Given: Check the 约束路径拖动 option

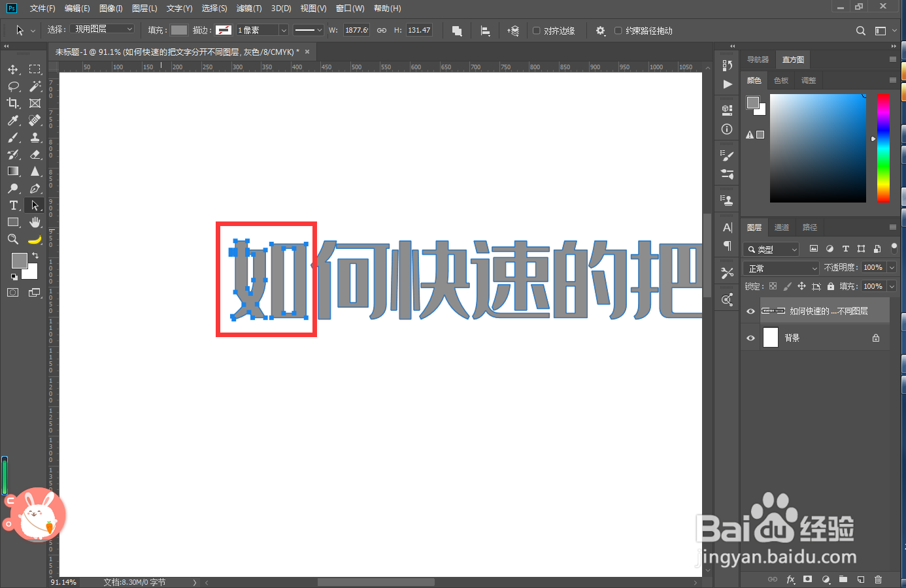Looking at the screenshot, I should 617,30.
